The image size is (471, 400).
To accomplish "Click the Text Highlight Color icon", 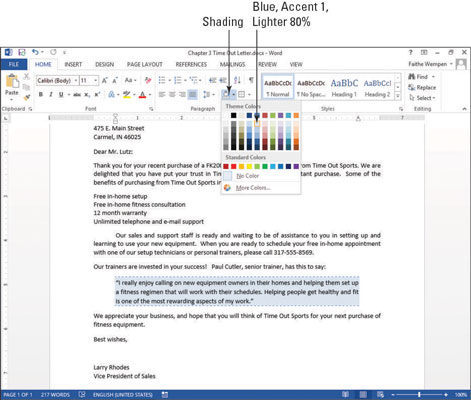I will (126, 95).
